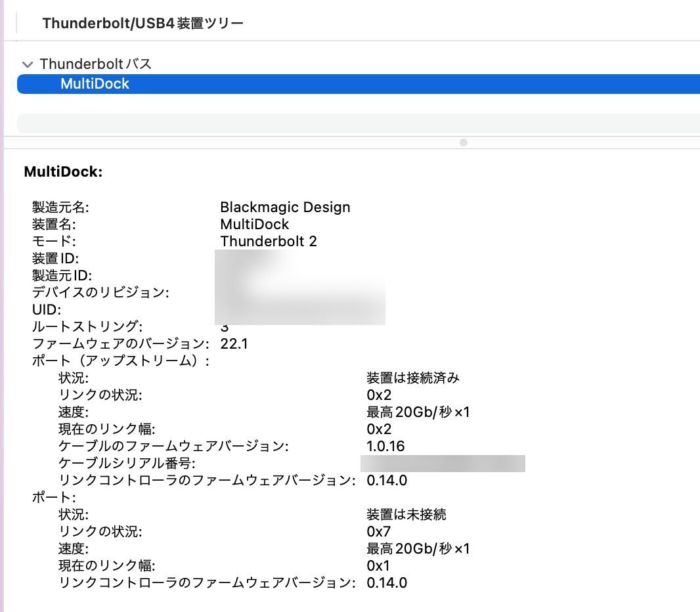Click the Thunderbolt 2 mode value
Viewport: 700px width, 612px height.
point(269,241)
